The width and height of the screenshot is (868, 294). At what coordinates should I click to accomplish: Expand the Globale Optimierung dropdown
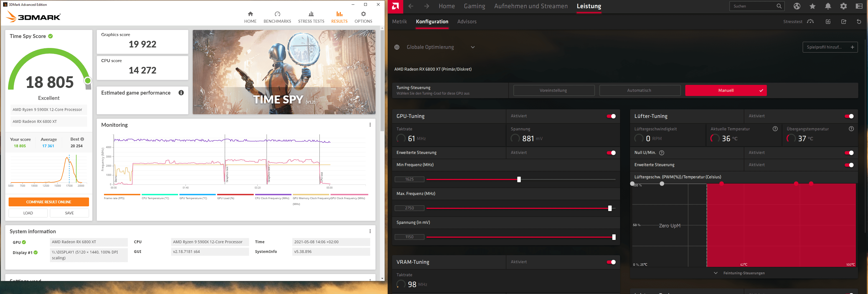(x=473, y=47)
